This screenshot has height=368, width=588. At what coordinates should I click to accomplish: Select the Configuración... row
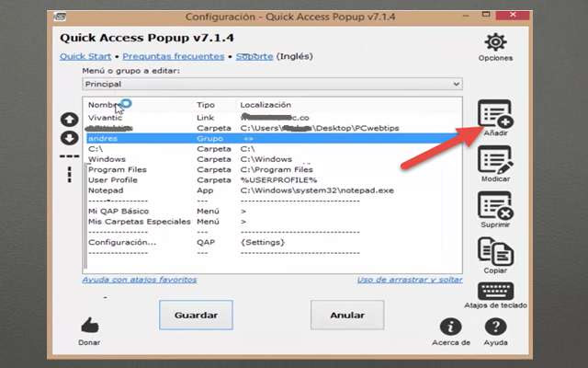pyautogui.click(x=272, y=243)
